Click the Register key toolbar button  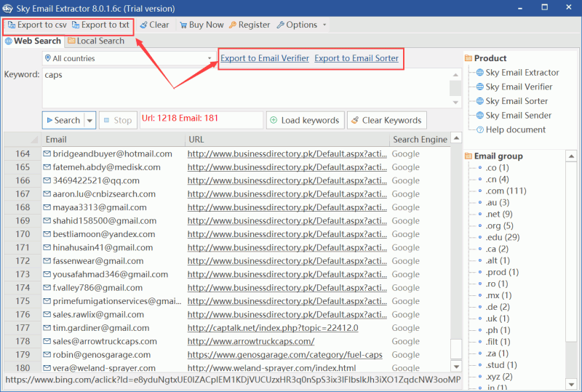coord(250,25)
